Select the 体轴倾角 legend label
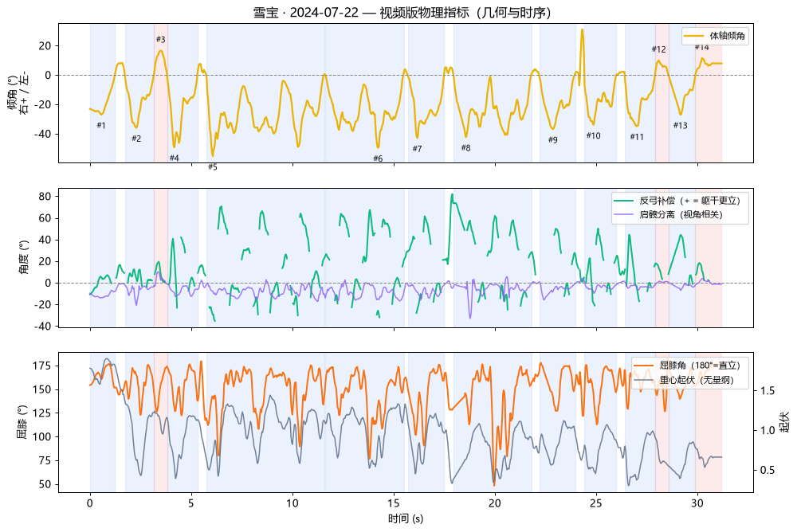 tap(727, 36)
